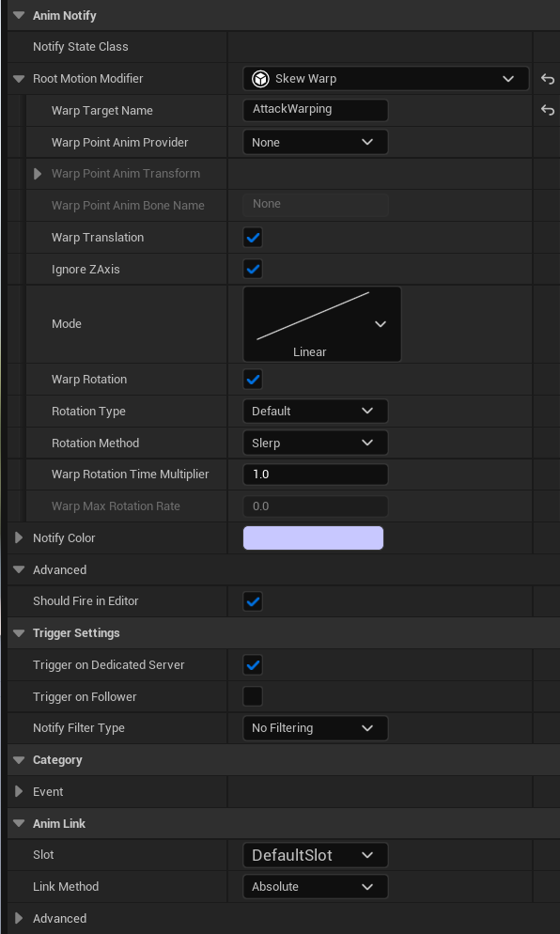Collapse the Category section
The width and height of the screenshot is (560, 934).
point(19,760)
